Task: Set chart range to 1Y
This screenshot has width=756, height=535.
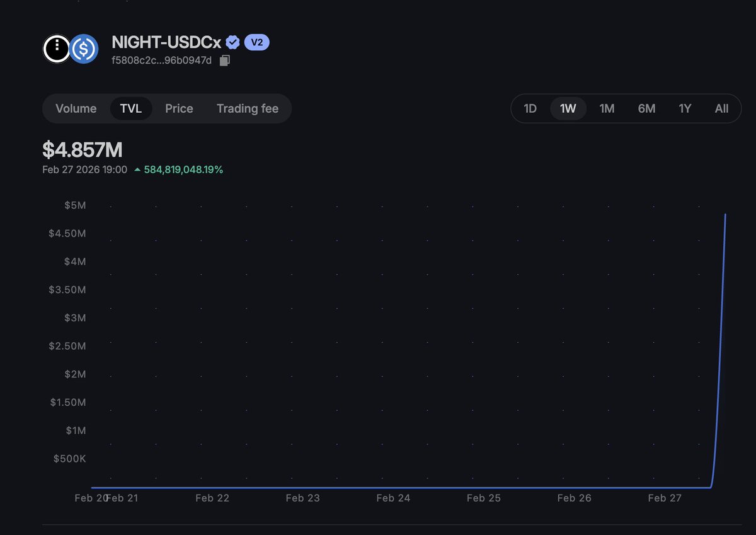Action: click(685, 108)
